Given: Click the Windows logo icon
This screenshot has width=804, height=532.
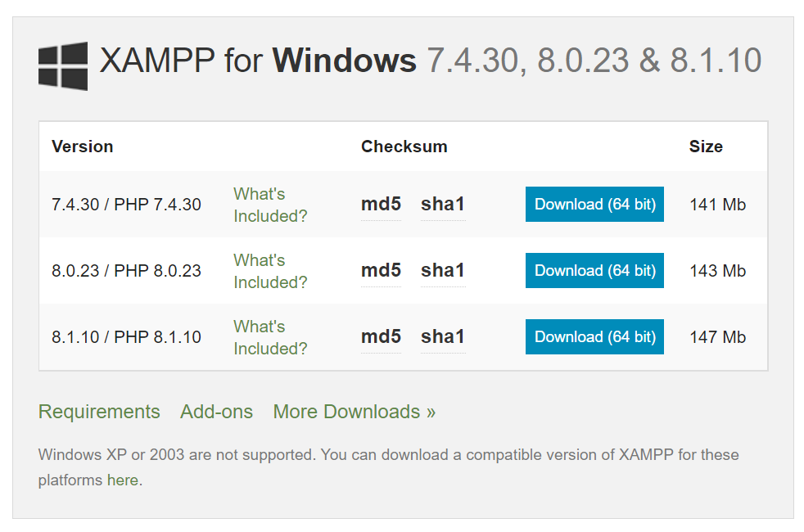Looking at the screenshot, I should tap(63, 66).
